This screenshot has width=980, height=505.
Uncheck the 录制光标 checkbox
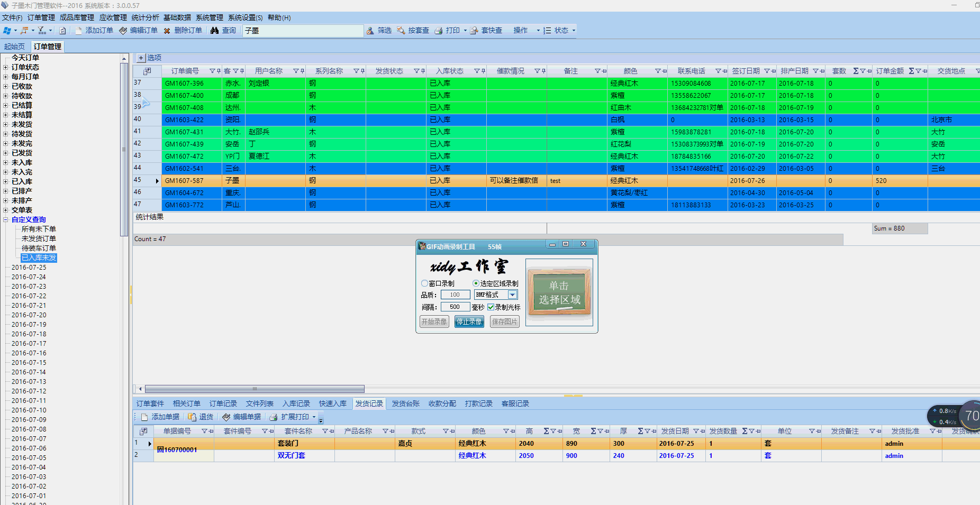click(491, 307)
